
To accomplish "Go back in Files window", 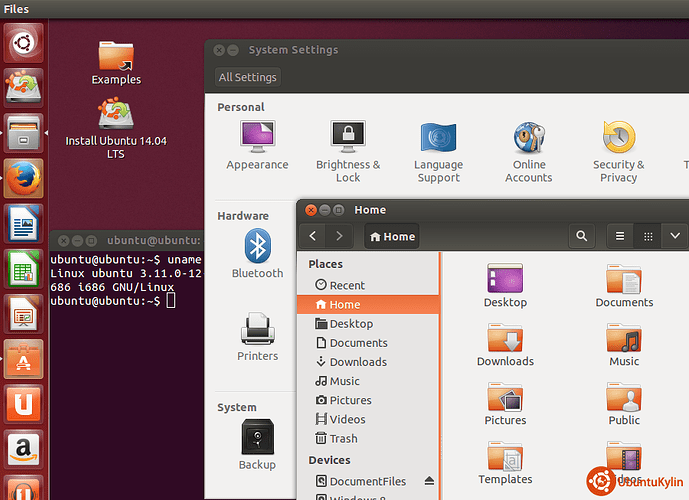I will (x=313, y=236).
